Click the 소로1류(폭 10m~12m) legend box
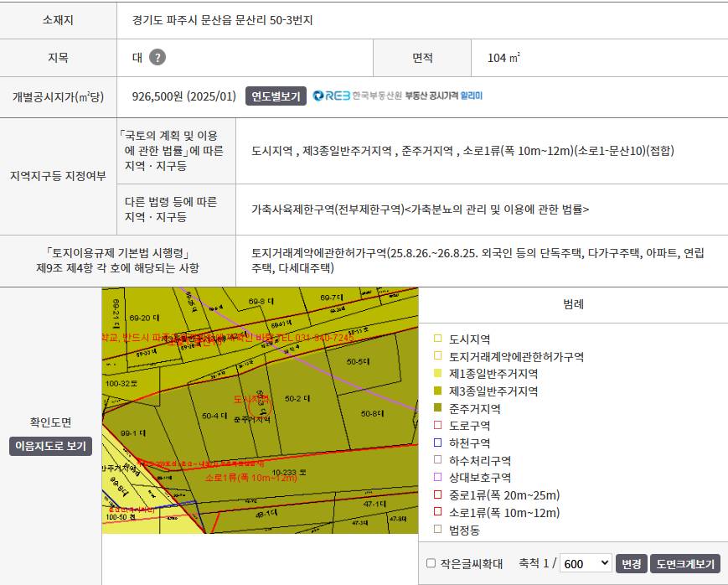The width and height of the screenshot is (728, 585). point(437,512)
